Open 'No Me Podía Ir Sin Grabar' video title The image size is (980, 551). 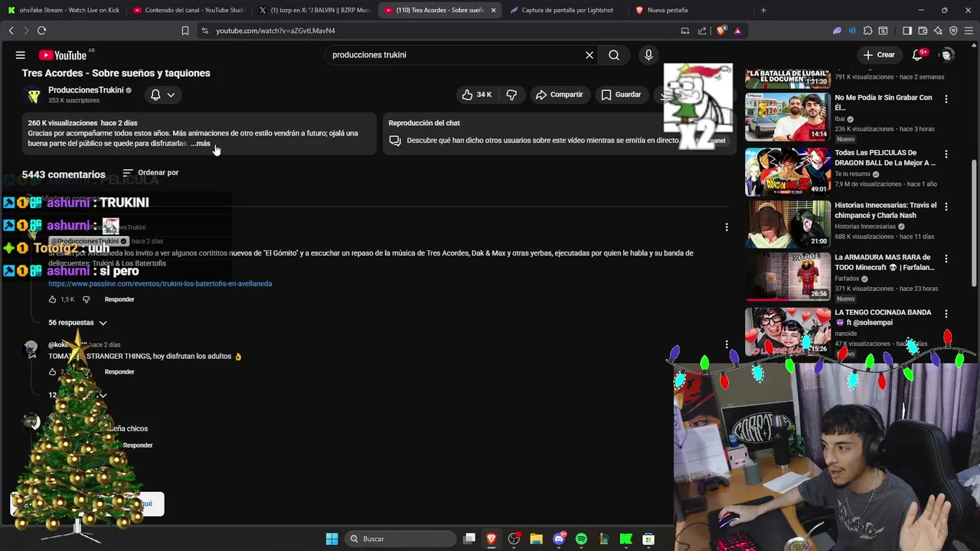884,103
